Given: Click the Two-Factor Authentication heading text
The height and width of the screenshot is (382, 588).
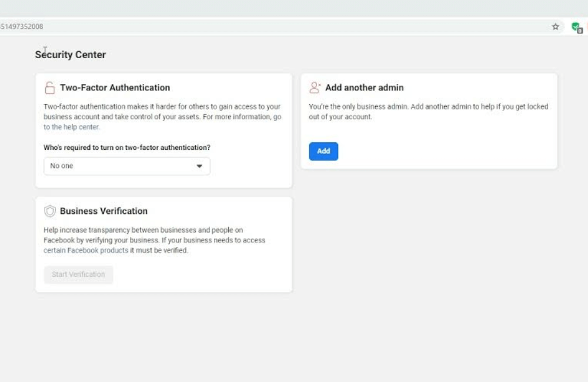Looking at the screenshot, I should [115, 88].
